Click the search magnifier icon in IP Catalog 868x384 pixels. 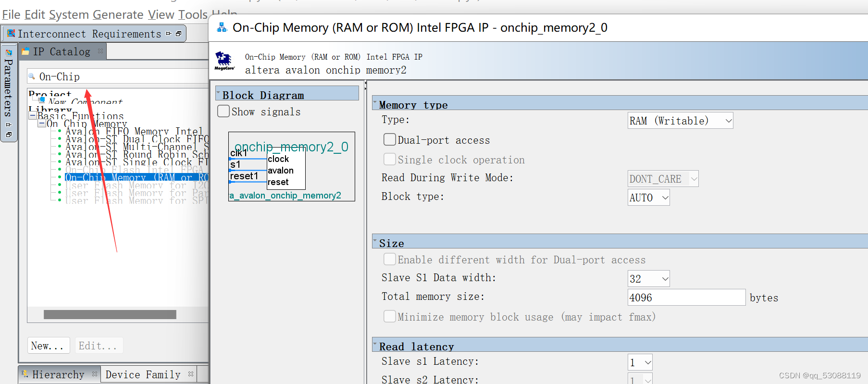[32, 76]
